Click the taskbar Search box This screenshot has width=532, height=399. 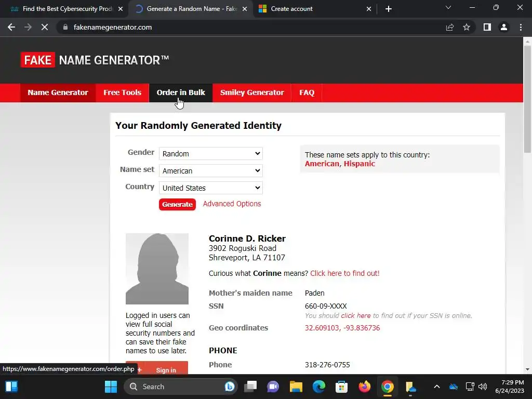point(180,387)
